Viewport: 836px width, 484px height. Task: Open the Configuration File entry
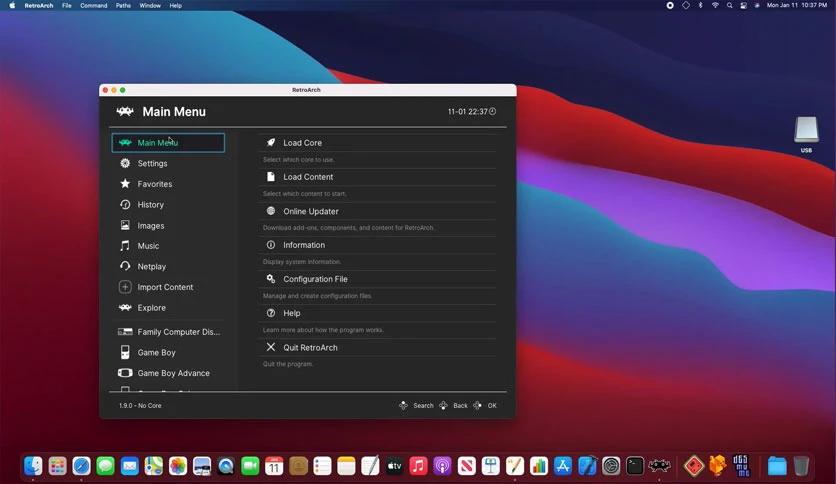tap(377, 279)
